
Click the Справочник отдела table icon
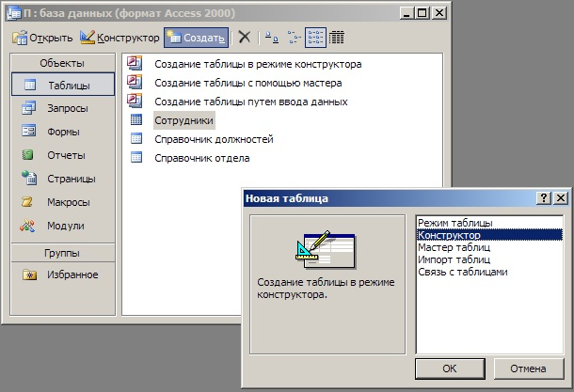[136, 157]
